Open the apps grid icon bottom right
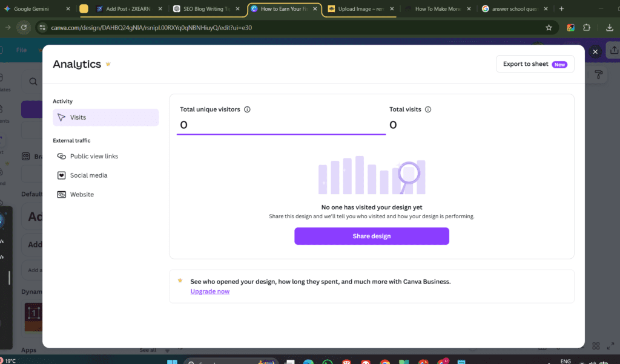This screenshot has height=364, width=620. click(595, 346)
